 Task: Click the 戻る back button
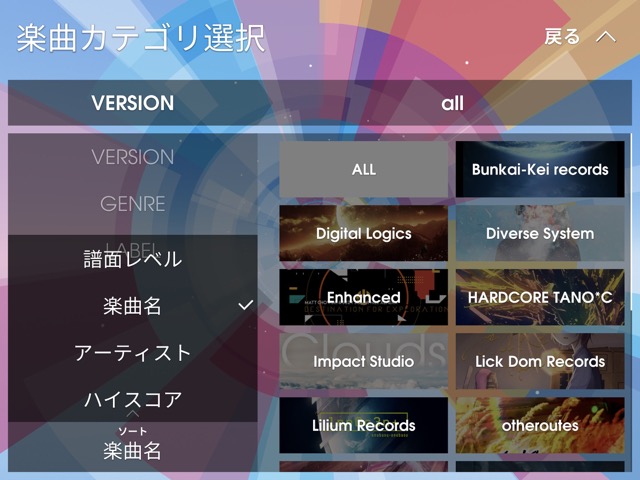[x=562, y=37]
